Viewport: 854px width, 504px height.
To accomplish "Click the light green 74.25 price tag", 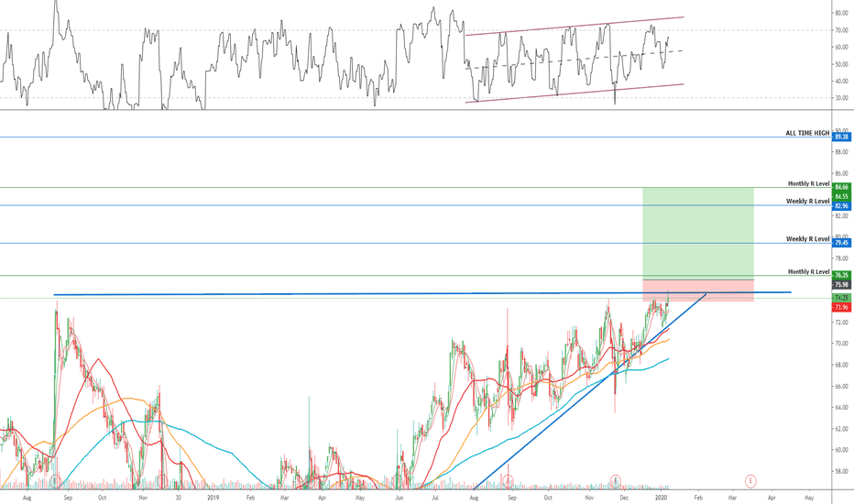I will pyautogui.click(x=841, y=298).
